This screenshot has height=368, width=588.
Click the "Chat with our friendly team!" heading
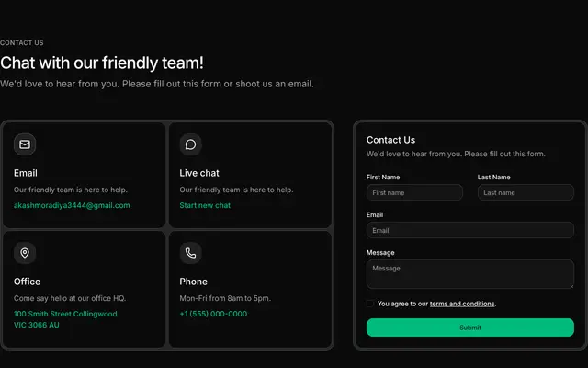[x=102, y=63]
